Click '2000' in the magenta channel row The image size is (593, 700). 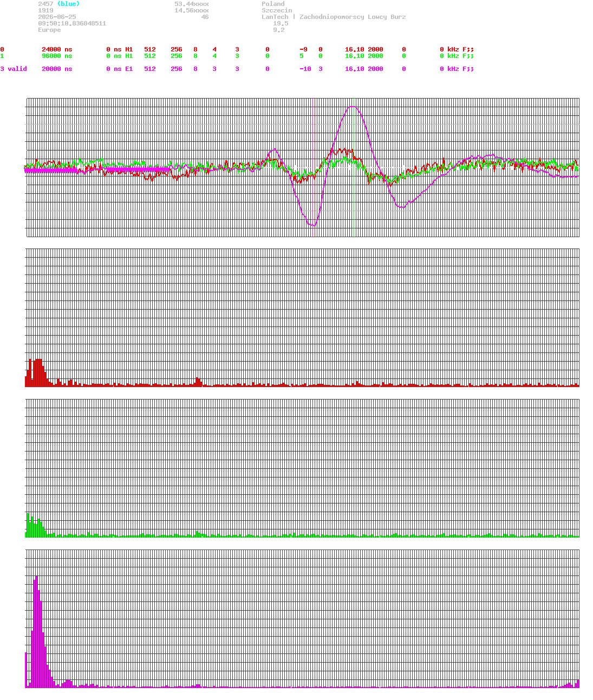[375, 69]
